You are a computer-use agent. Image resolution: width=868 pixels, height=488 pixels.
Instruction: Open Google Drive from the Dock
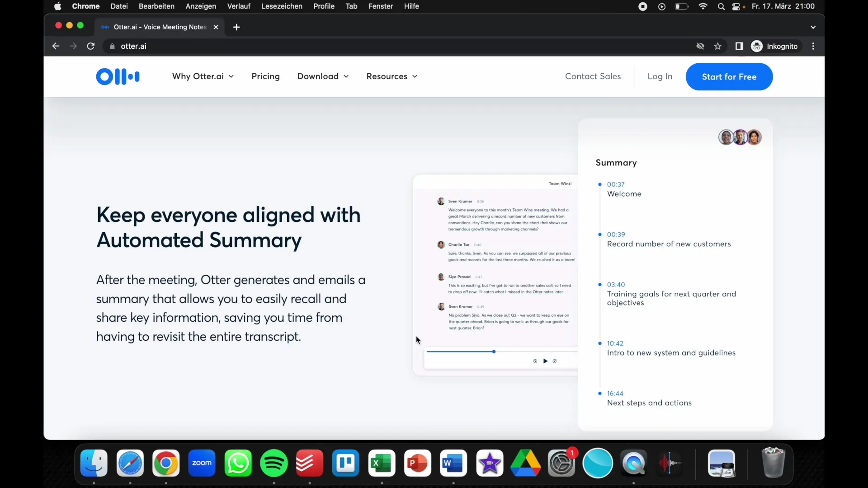click(525, 463)
